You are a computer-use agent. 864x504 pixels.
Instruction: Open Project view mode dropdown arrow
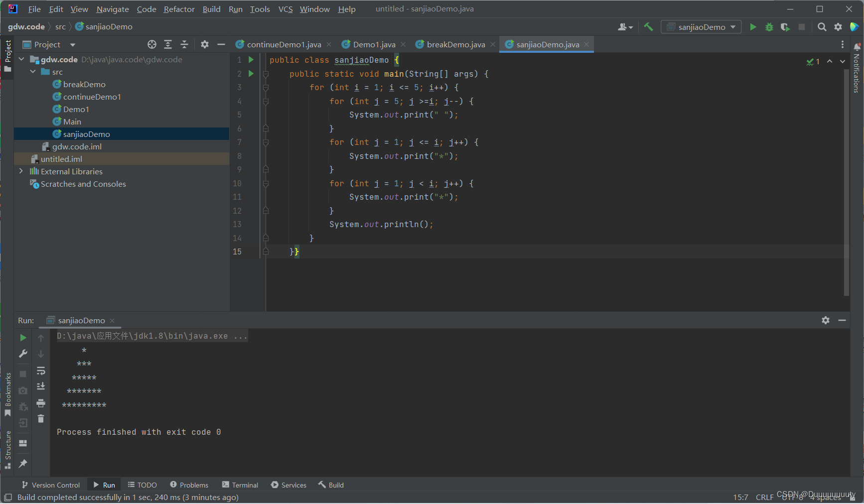(x=73, y=45)
